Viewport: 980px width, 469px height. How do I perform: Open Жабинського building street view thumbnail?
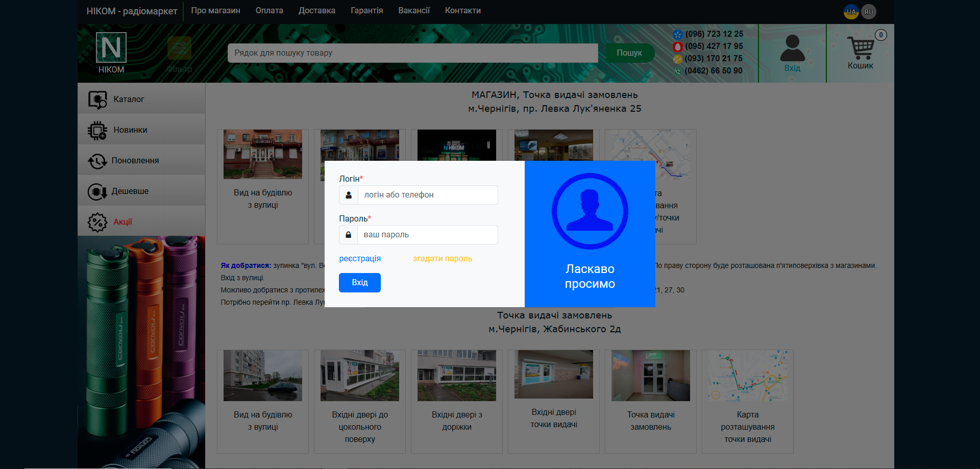tap(263, 376)
